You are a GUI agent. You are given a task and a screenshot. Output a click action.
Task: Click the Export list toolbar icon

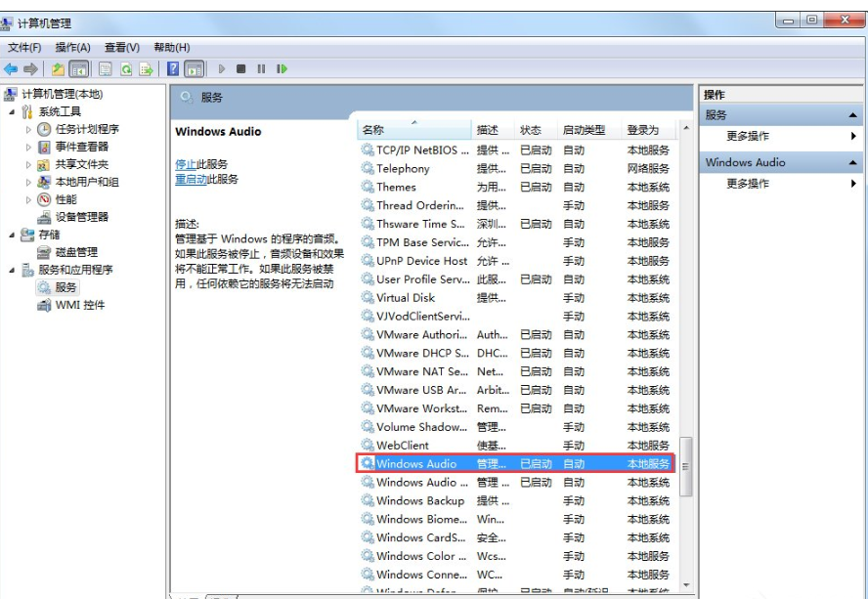[145, 66]
